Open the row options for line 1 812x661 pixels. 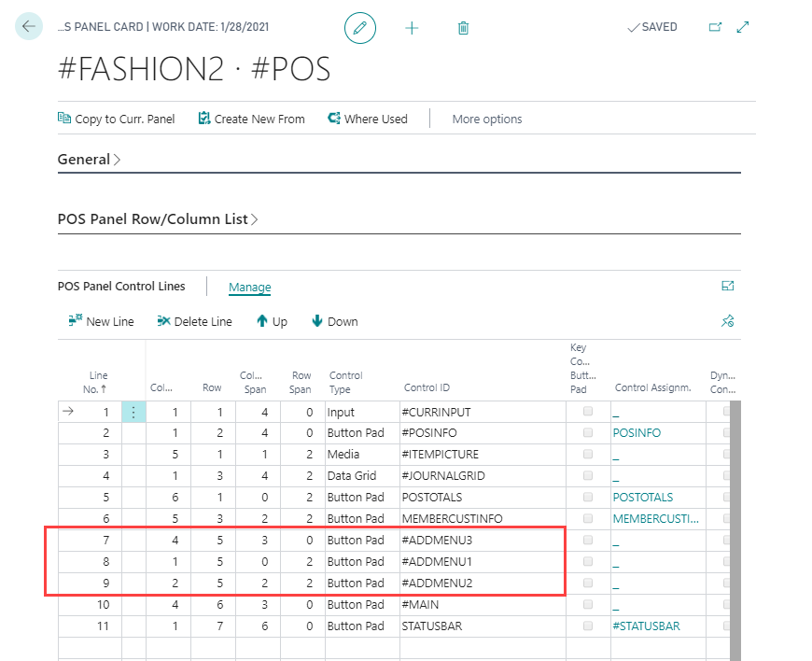[133, 412]
